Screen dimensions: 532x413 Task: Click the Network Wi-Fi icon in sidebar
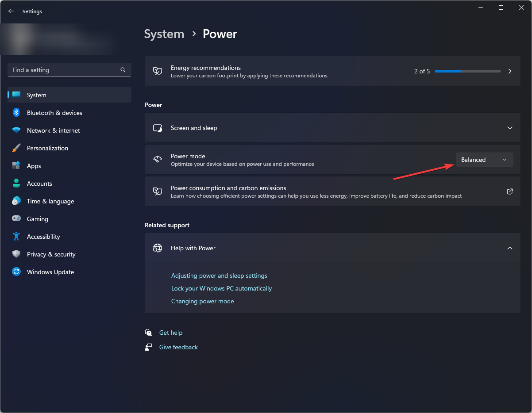click(x=16, y=130)
